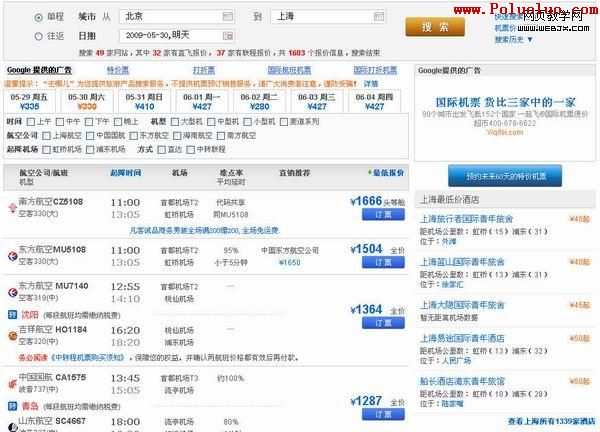Click the 东方航空 logo on MU7140 row
Screen dimensions: 600x432
coord(13,293)
